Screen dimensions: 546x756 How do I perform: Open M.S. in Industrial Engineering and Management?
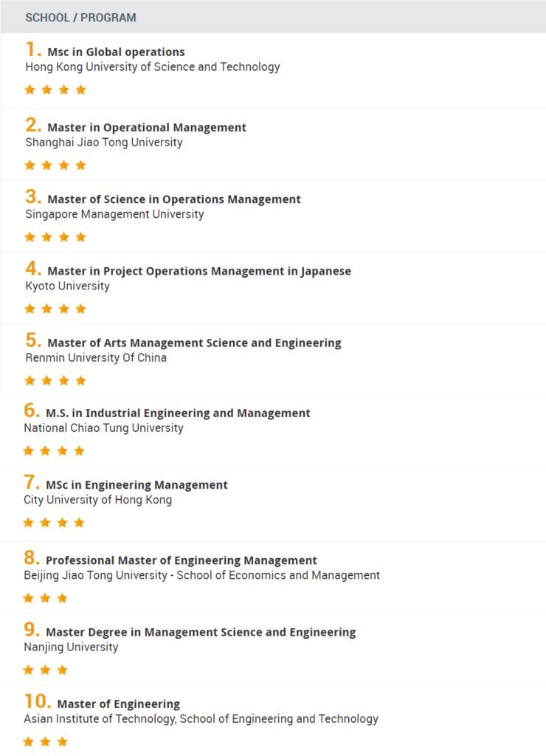[x=178, y=413]
